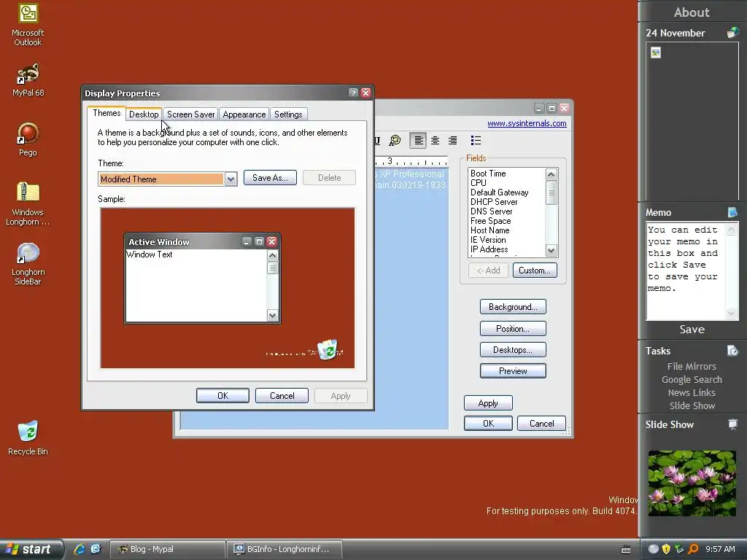Select DNS Server in Fields list
Viewport: 747px width, 560px height.
[x=491, y=211]
